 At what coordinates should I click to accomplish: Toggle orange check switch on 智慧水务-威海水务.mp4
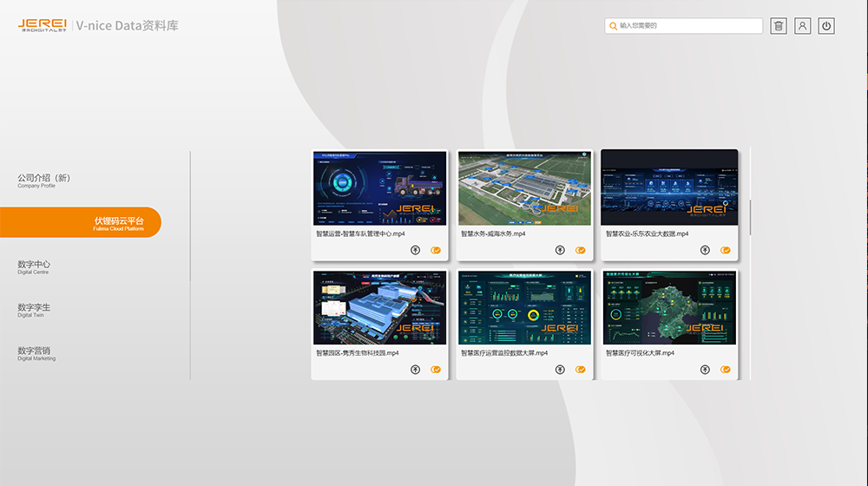pos(581,250)
